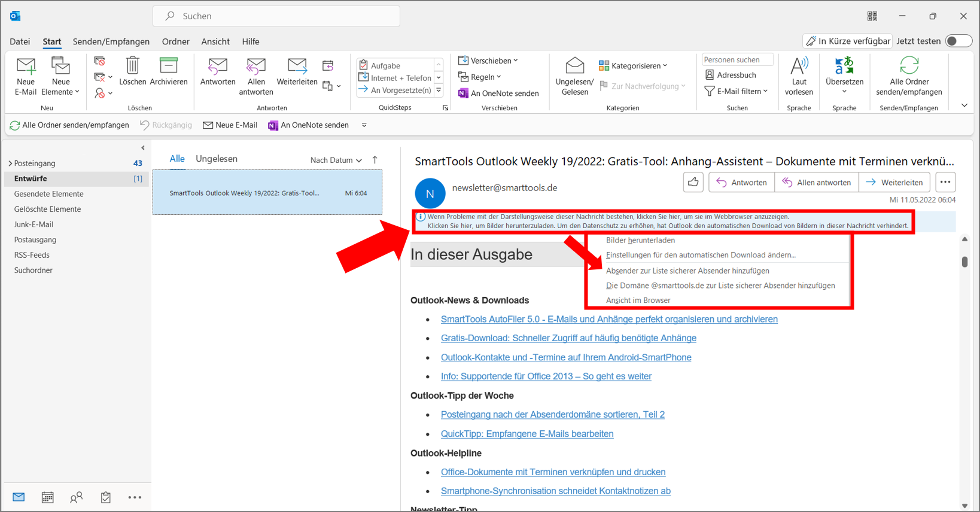980x512 pixels.
Task: Click the QR code icon in title bar
Action: pyautogui.click(x=872, y=16)
